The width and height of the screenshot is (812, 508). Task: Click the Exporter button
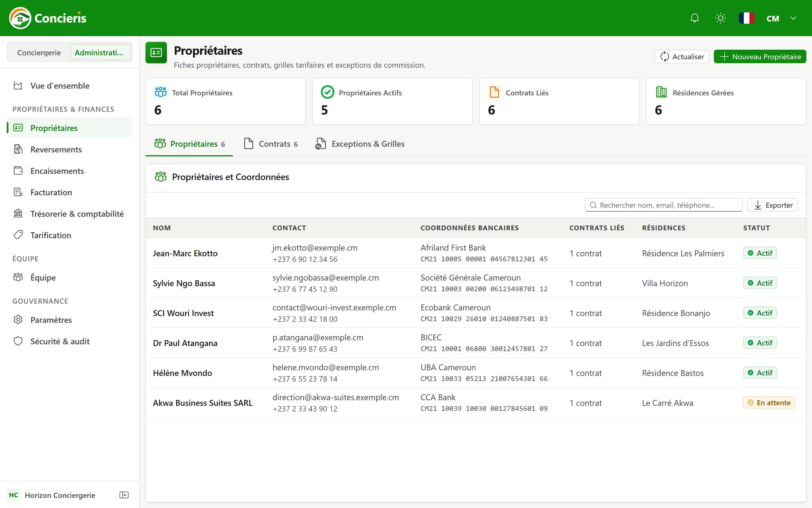(x=773, y=205)
